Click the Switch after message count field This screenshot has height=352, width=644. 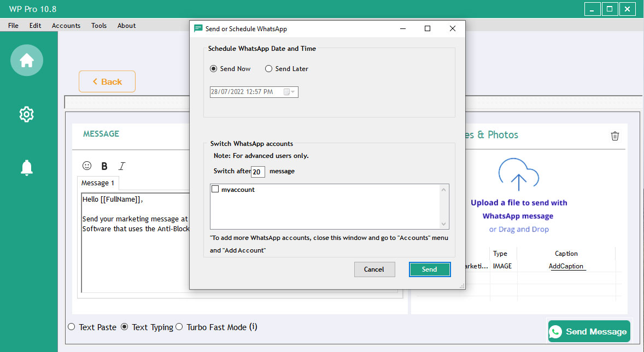pos(258,172)
